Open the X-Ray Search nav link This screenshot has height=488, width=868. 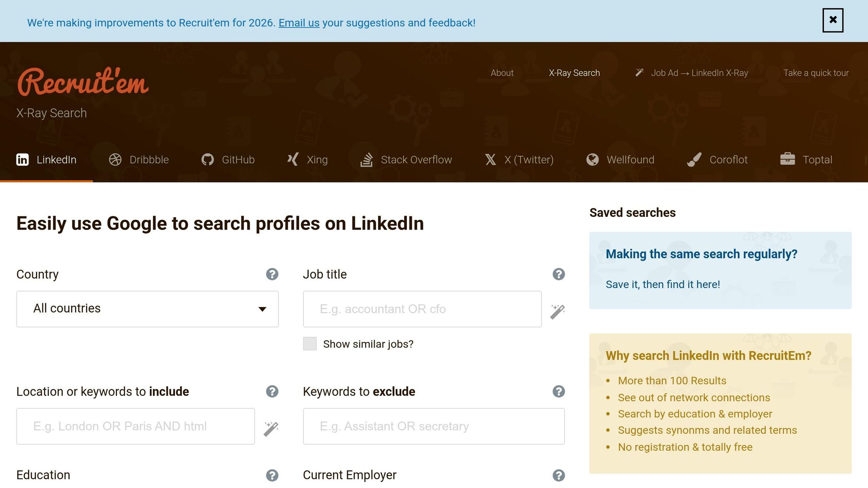coord(574,73)
